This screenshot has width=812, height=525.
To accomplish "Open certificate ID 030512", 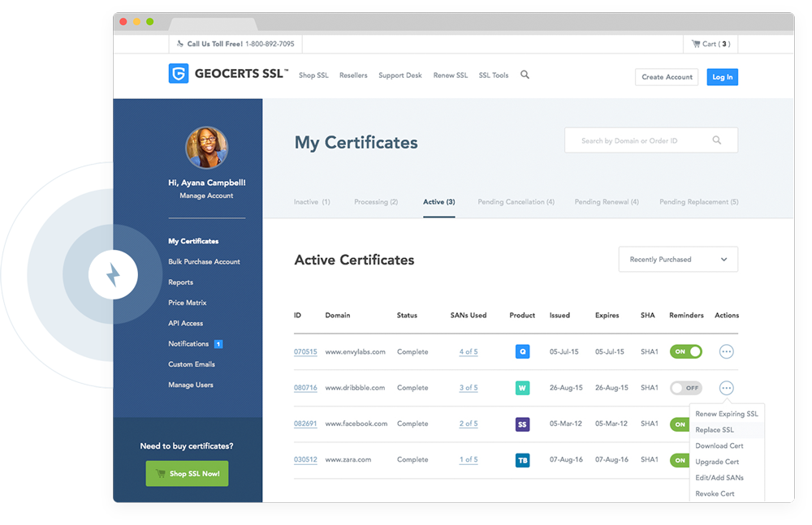I will click(305, 460).
